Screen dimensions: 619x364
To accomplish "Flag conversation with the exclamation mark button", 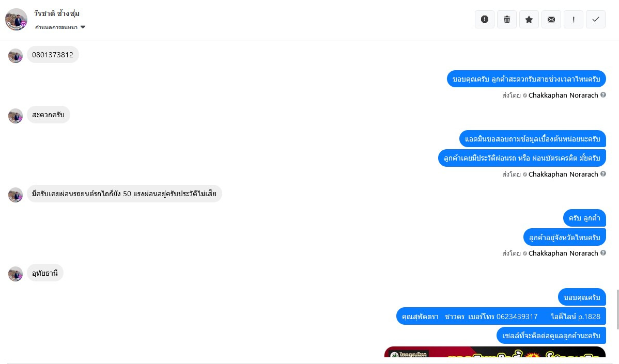I will 574,19.
